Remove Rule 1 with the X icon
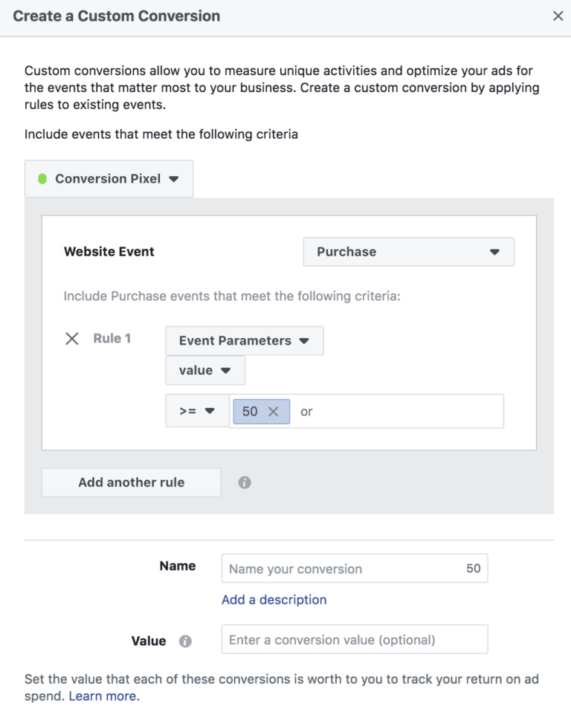 pos(72,339)
